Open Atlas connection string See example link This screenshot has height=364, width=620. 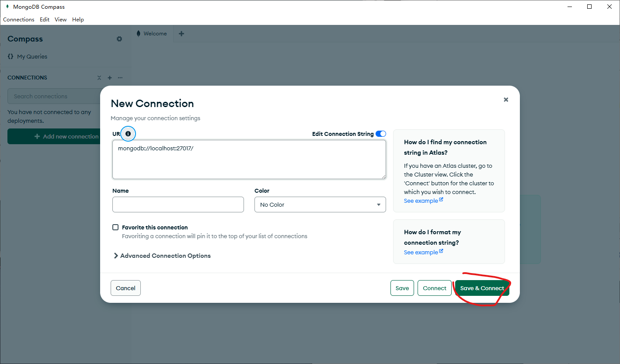point(423,201)
